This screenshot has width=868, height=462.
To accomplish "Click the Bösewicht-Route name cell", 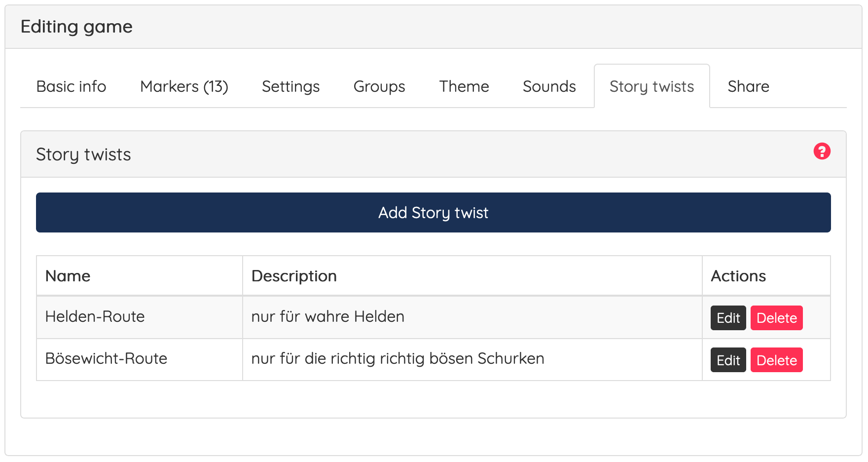I will (106, 358).
